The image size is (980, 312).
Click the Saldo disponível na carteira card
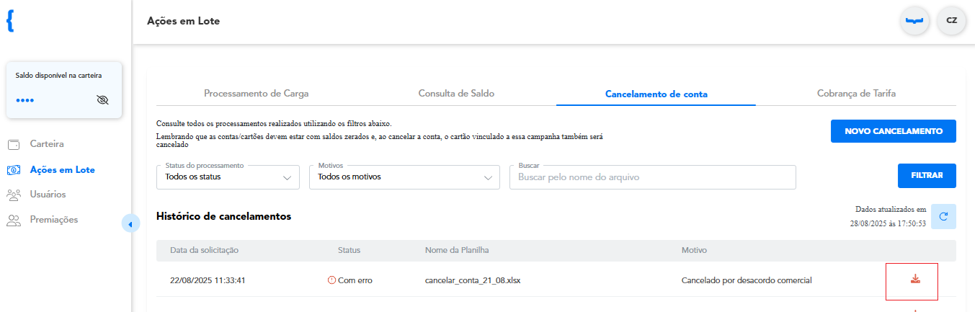(64, 90)
